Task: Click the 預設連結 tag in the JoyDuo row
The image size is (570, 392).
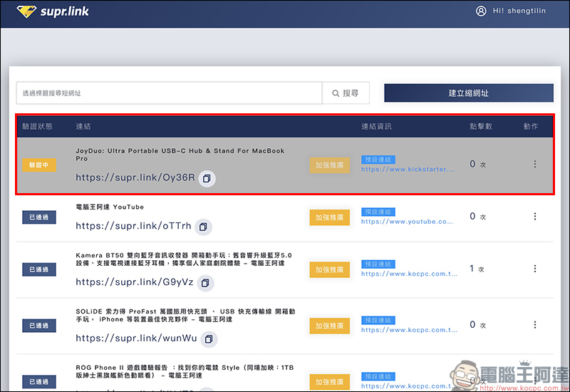Action: 378,160
